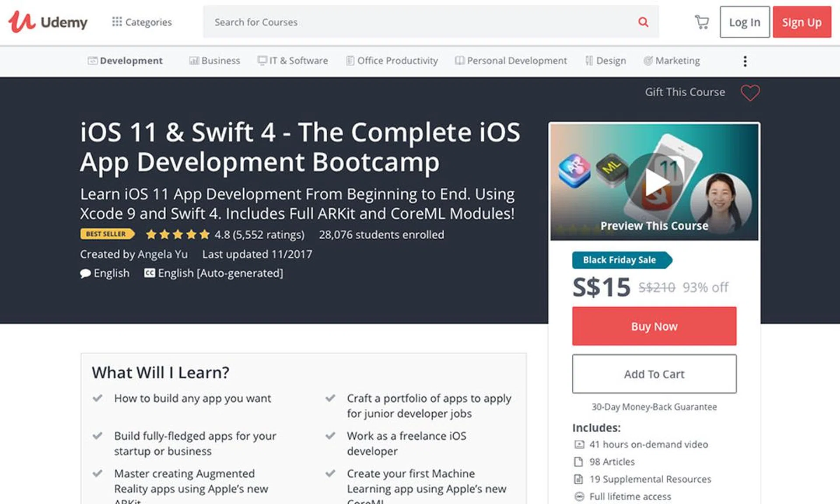Open the Categories grid menu
This screenshot has height=504, width=840.
click(x=142, y=22)
